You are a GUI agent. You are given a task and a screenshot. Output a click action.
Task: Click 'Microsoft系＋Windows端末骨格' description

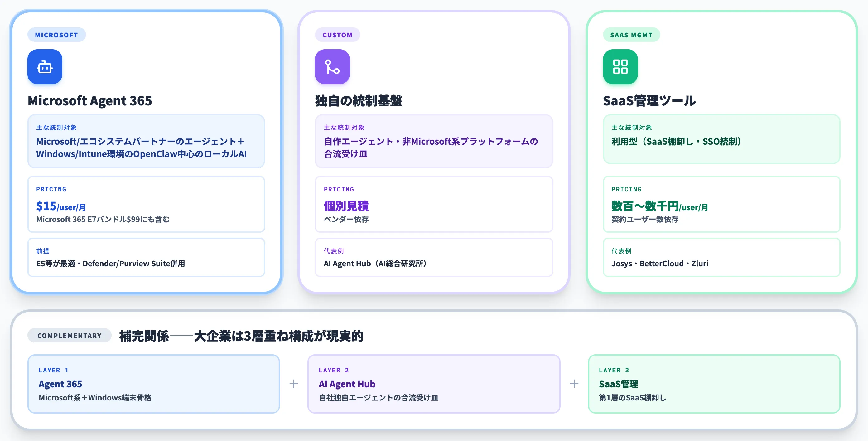click(95, 398)
